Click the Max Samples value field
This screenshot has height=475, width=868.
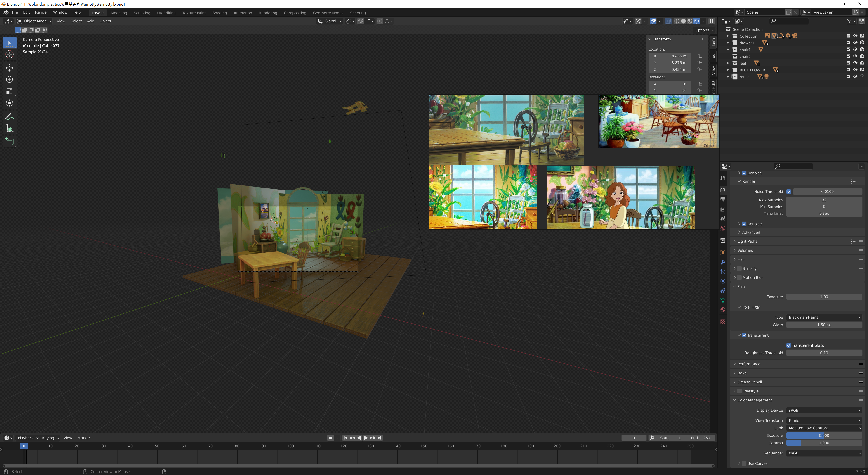pos(824,200)
